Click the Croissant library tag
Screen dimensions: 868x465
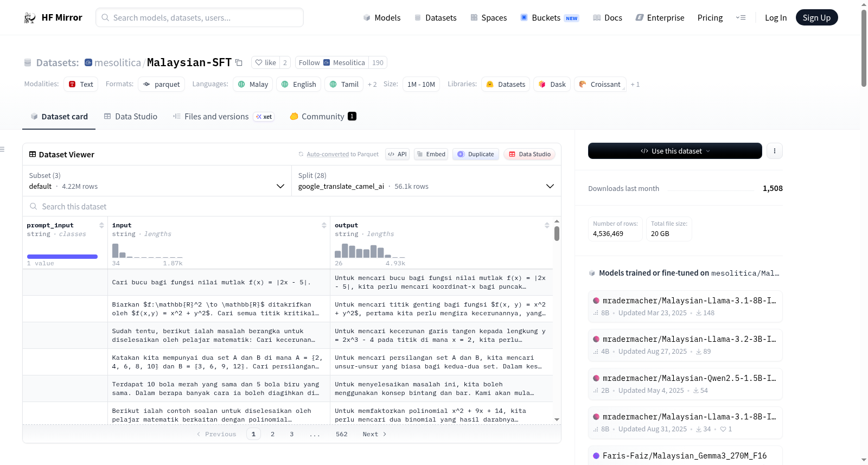point(600,84)
